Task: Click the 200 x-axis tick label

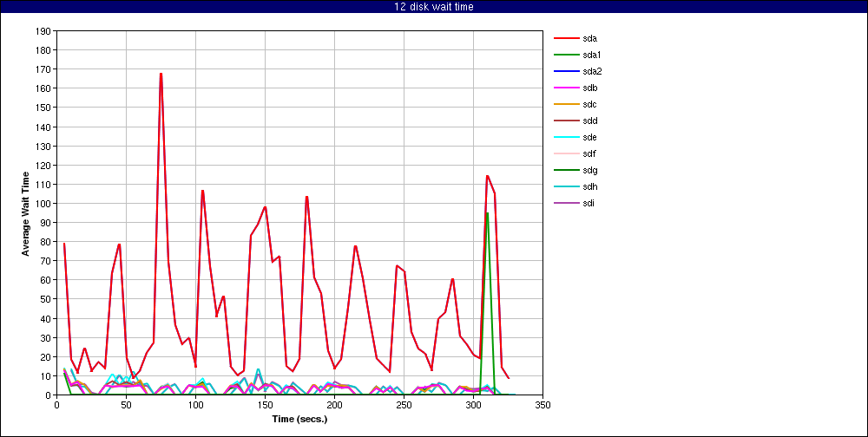Action: [x=334, y=405]
